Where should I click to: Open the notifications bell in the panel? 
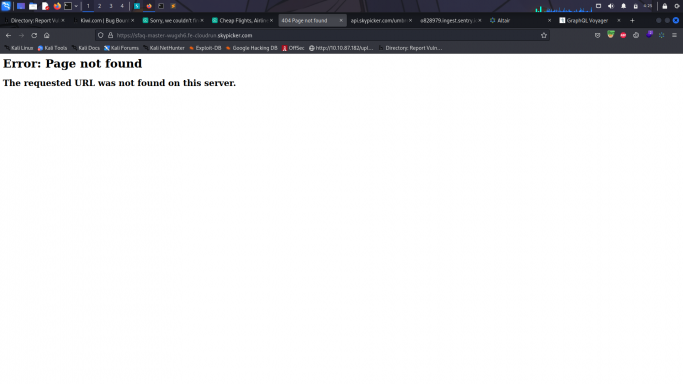pyautogui.click(x=623, y=6)
